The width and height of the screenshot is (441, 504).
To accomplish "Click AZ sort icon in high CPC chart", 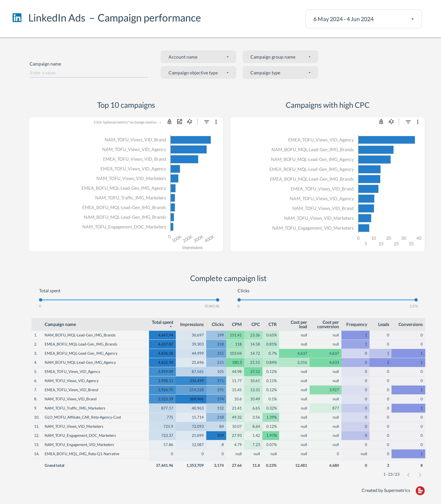I will click(391, 122).
